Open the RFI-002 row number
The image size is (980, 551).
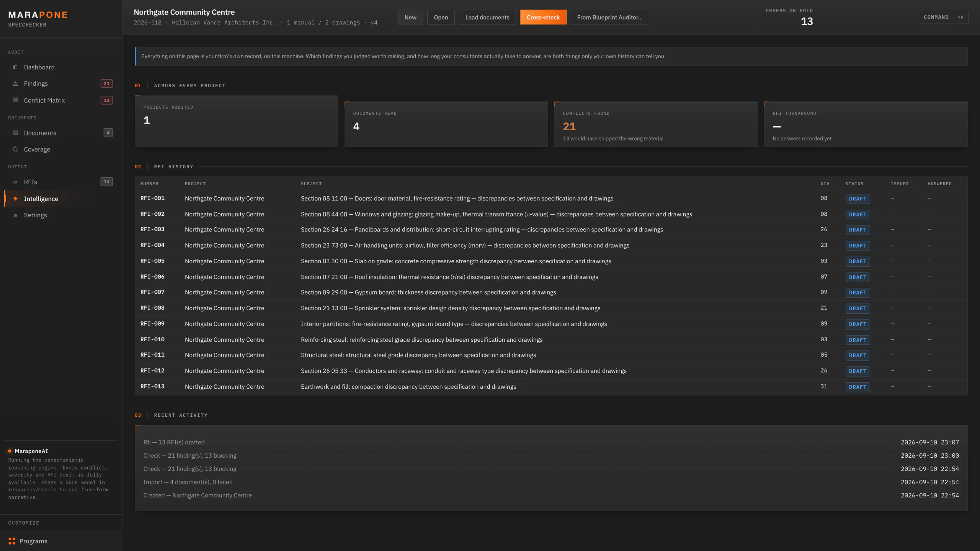tap(152, 214)
